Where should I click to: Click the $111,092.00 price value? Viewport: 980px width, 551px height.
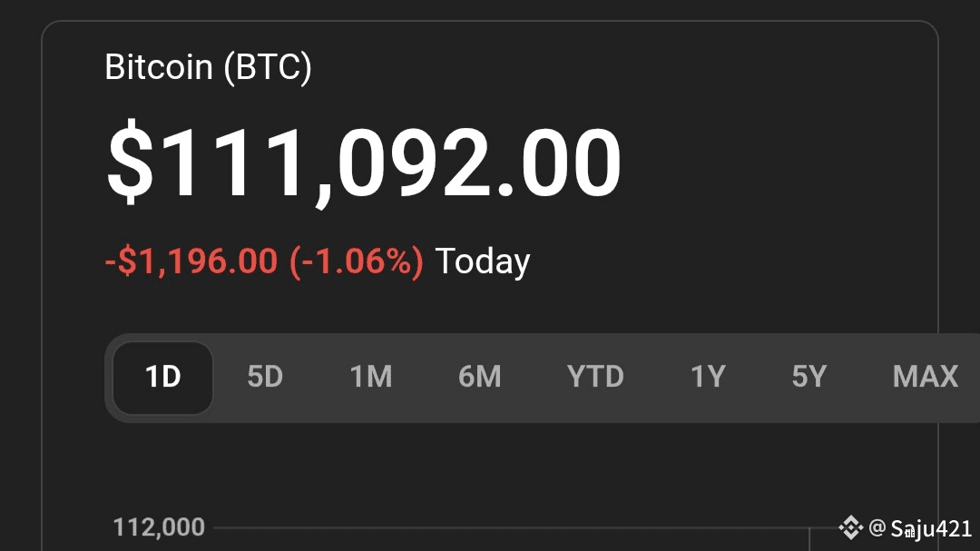(364, 162)
